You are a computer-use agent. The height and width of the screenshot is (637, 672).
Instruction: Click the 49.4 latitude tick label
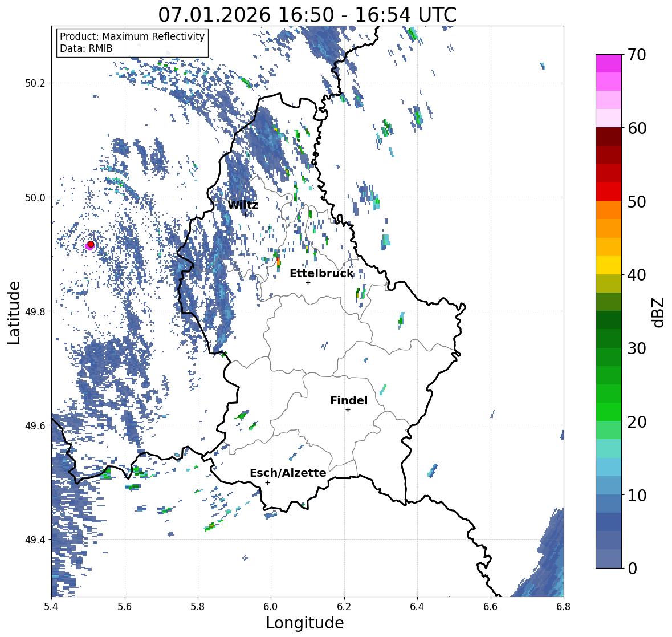35,540
